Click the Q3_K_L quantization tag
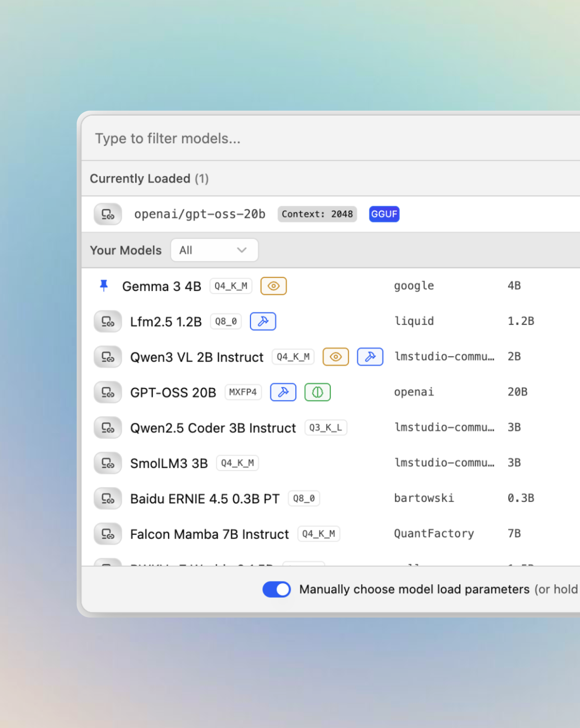 pos(325,428)
